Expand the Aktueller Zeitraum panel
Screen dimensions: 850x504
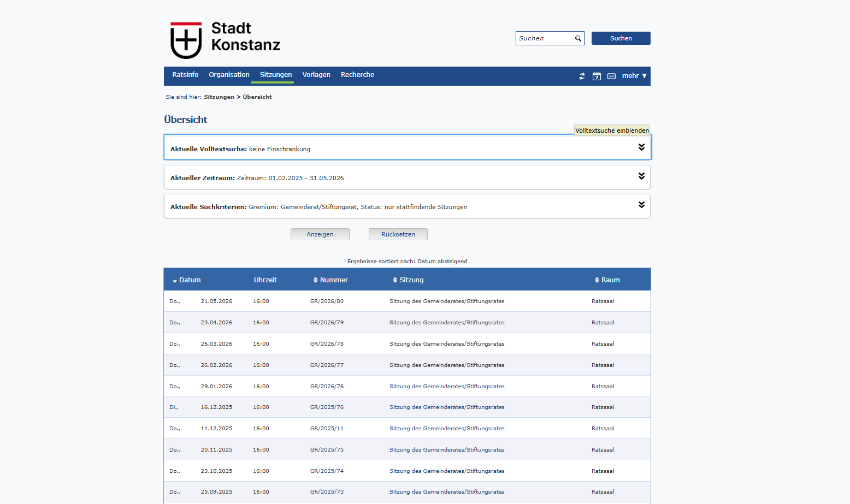click(x=641, y=176)
